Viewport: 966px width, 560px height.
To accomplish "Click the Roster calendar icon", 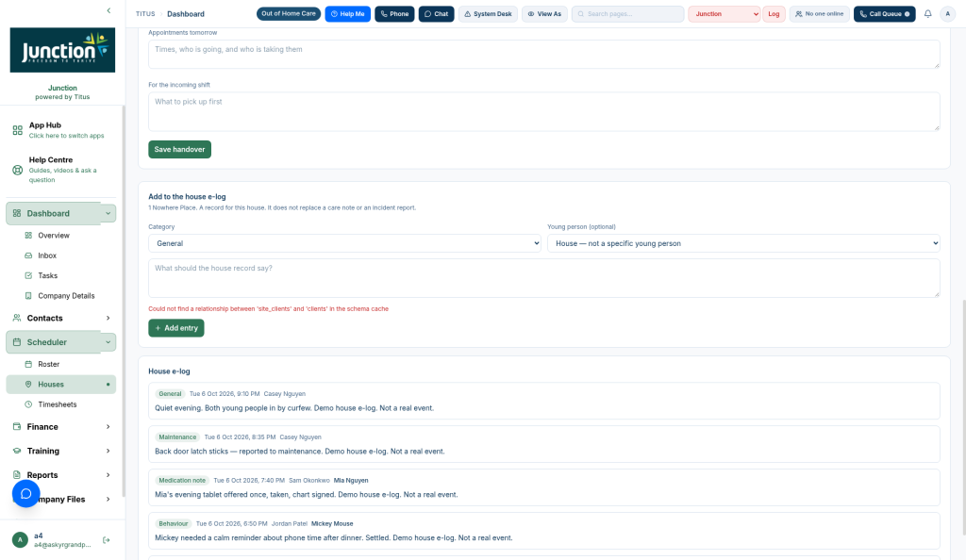I will [28, 364].
